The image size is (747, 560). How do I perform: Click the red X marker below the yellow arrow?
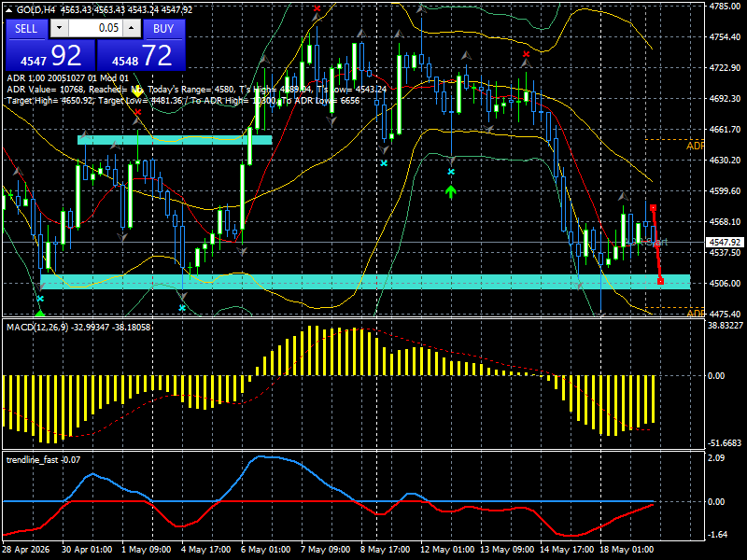tap(137, 112)
